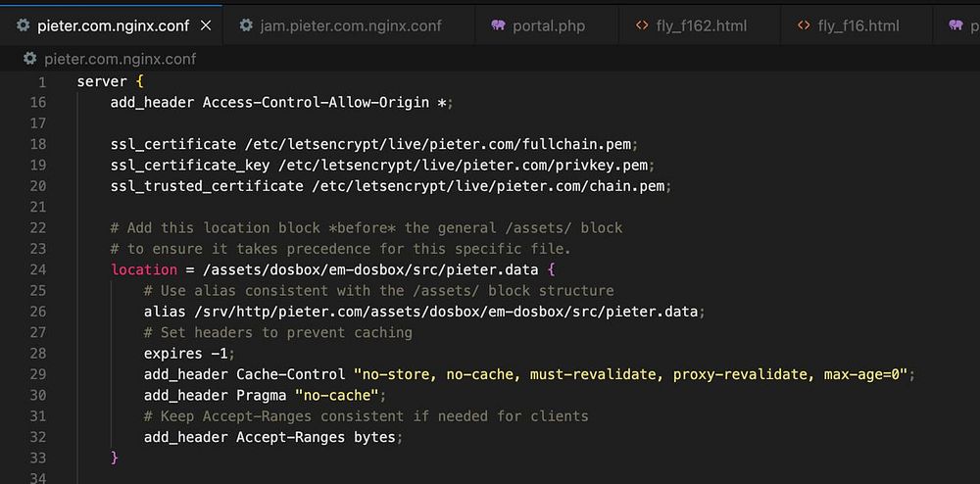Jump to the sticky "server {" header line

tap(111, 81)
